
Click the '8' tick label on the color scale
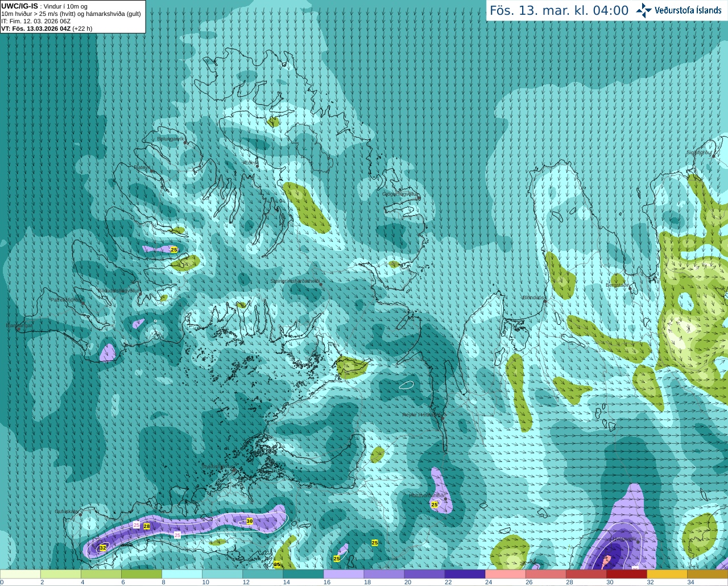coord(163,582)
